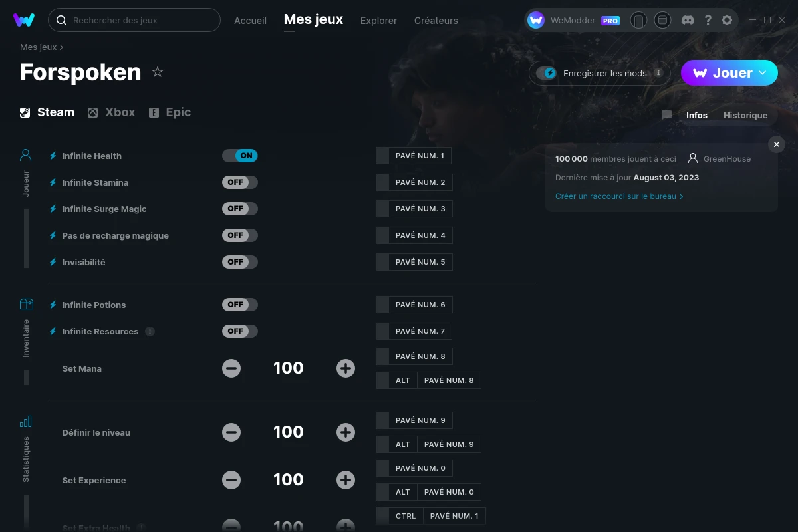Enable Infinite Potions toggle
Screen dimensions: 798x532
pos(239,305)
